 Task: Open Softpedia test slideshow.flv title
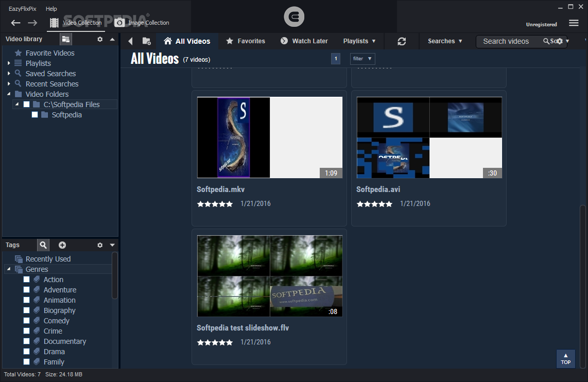(x=243, y=328)
